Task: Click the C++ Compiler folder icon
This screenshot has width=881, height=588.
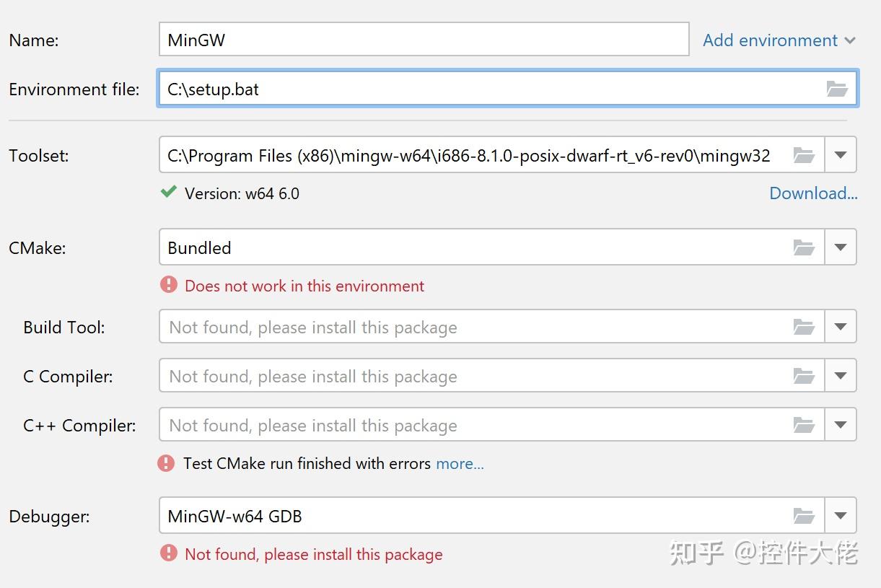Action: (x=804, y=425)
